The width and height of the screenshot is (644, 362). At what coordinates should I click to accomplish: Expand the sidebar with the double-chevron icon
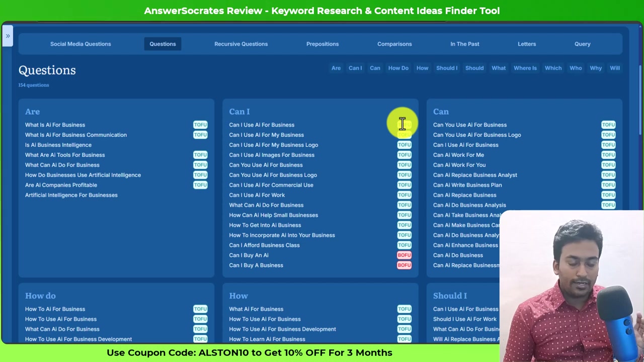tap(8, 36)
